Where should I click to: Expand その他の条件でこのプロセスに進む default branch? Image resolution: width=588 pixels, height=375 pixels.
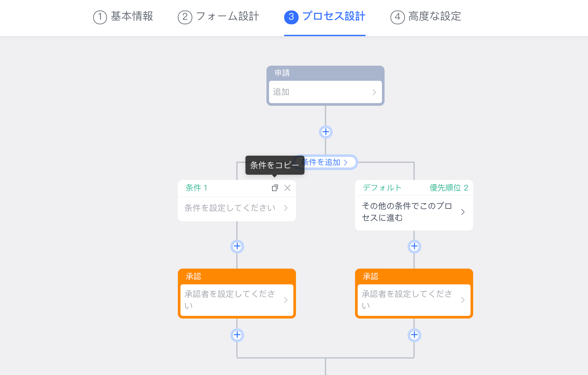(413, 212)
